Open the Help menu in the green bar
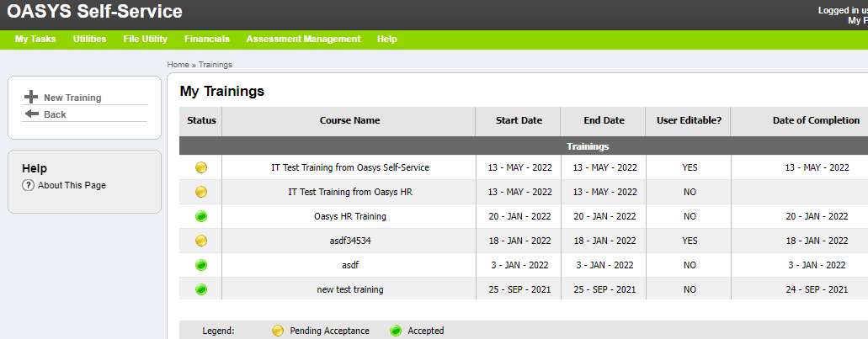Image resolution: width=868 pixels, height=339 pixels. [387, 39]
